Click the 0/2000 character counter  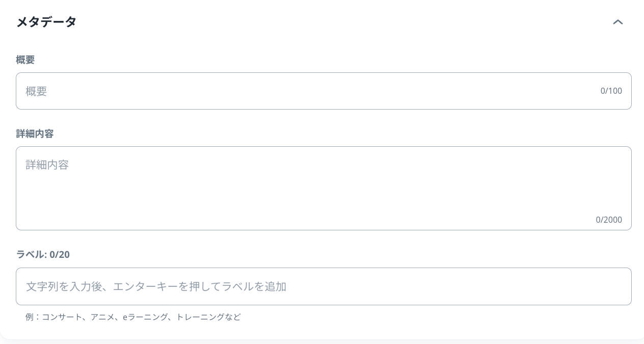[609, 220]
